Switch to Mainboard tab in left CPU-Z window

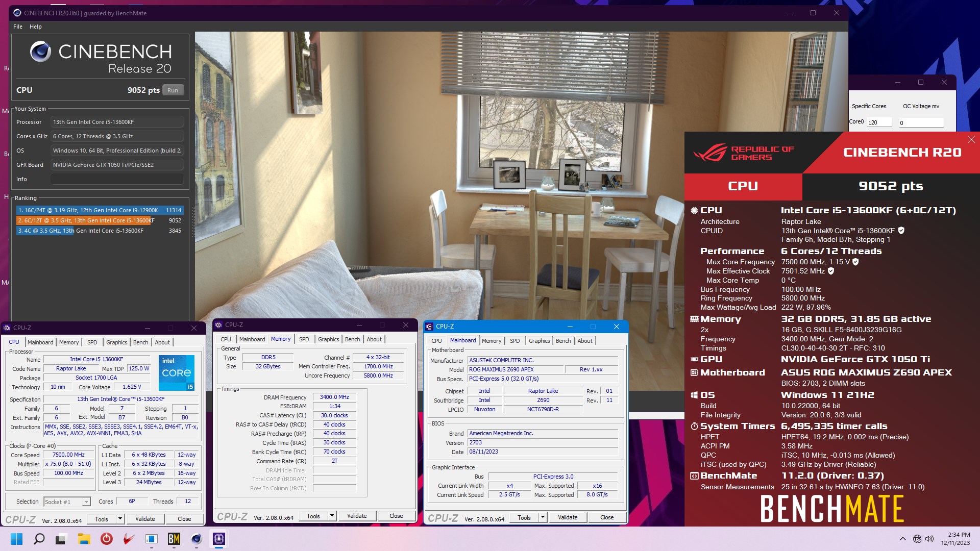click(40, 342)
